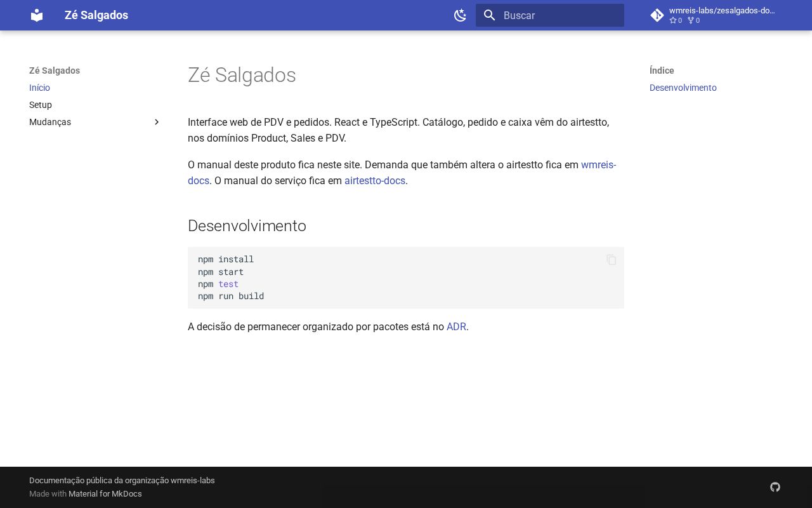The height and width of the screenshot is (508, 812).
Task: Click the repository stars count
Action: point(676,20)
